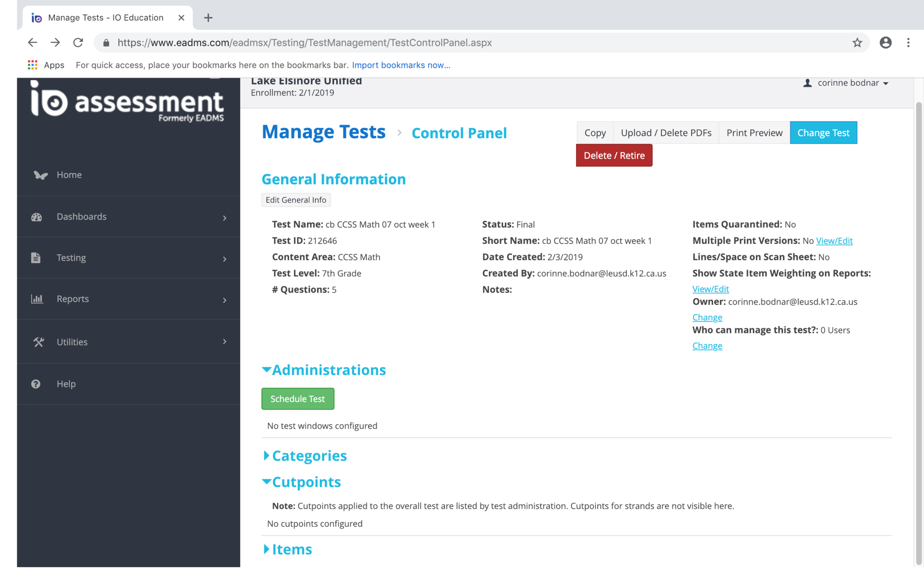Collapse the Cutpoints section
Viewport: 924px width, 587px height.
click(x=267, y=482)
